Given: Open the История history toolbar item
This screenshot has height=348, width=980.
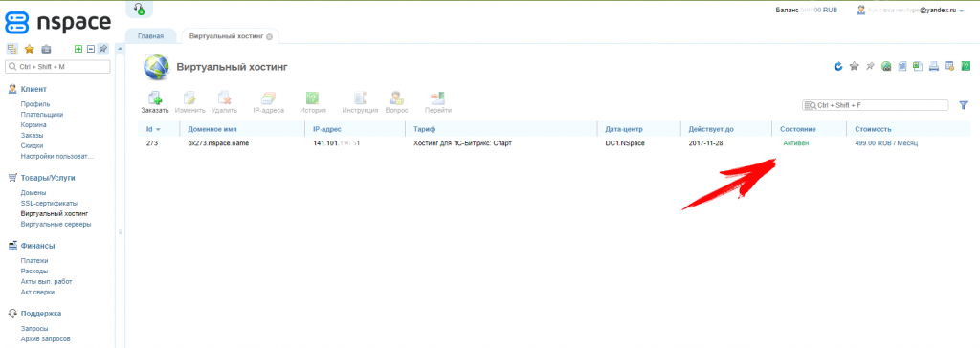Looking at the screenshot, I should 313,103.
